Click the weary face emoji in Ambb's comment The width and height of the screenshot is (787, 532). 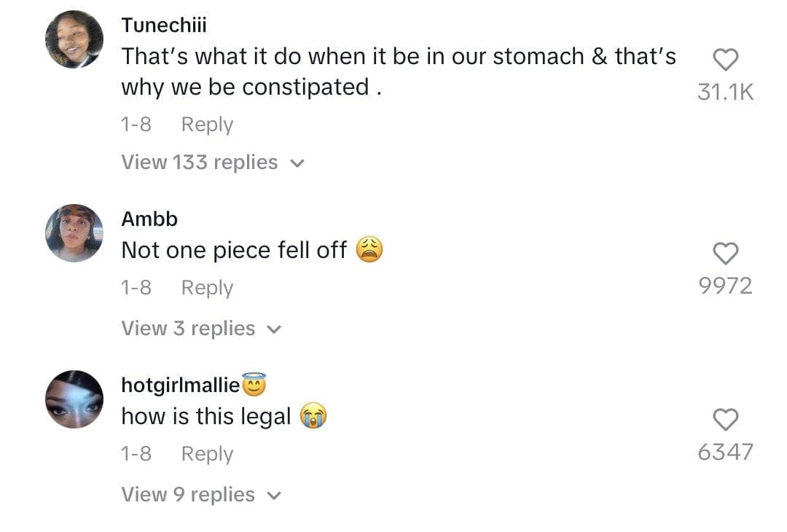[x=369, y=251]
